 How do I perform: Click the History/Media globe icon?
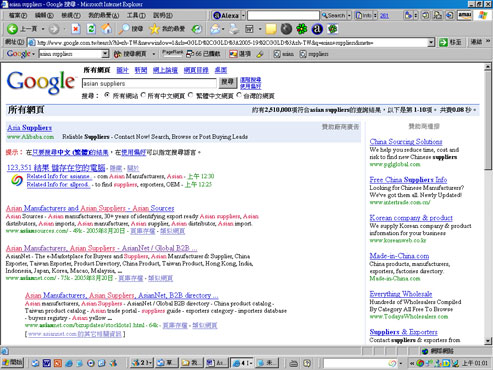(197, 29)
